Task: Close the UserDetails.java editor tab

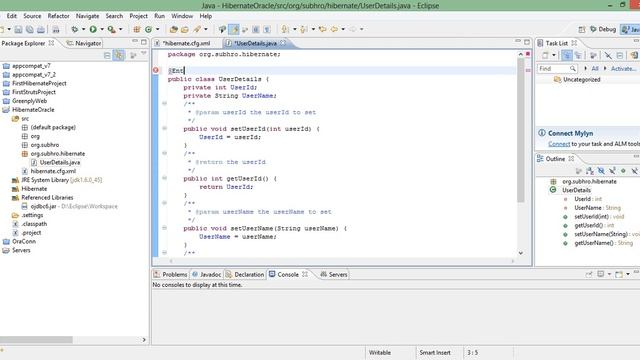Action: 283,43
